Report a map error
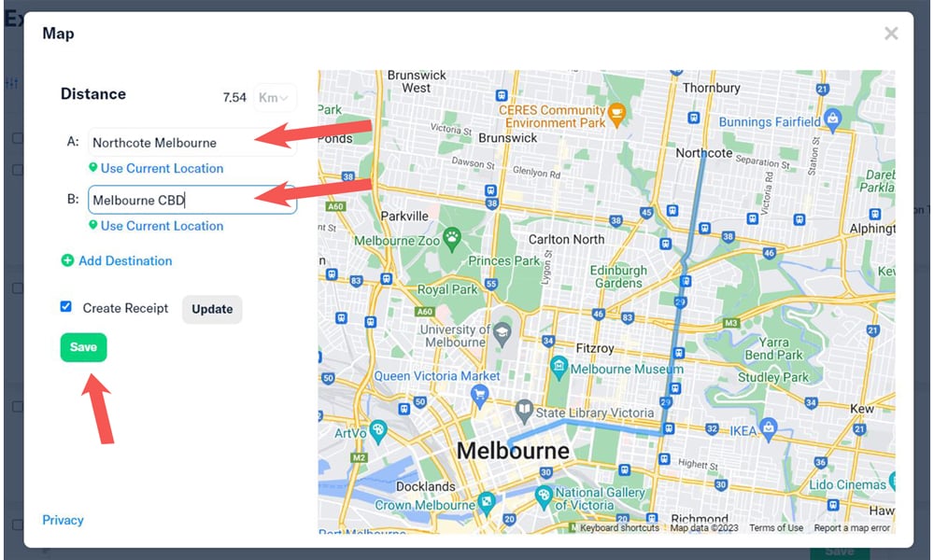 tap(851, 527)
